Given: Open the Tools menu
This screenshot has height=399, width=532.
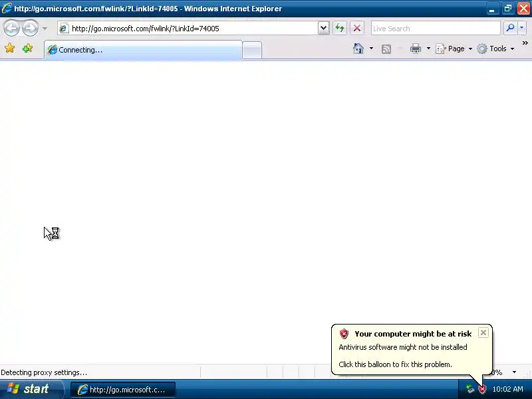Looking at the screenshot, I should pyautogui.click(x=495, y=49).
